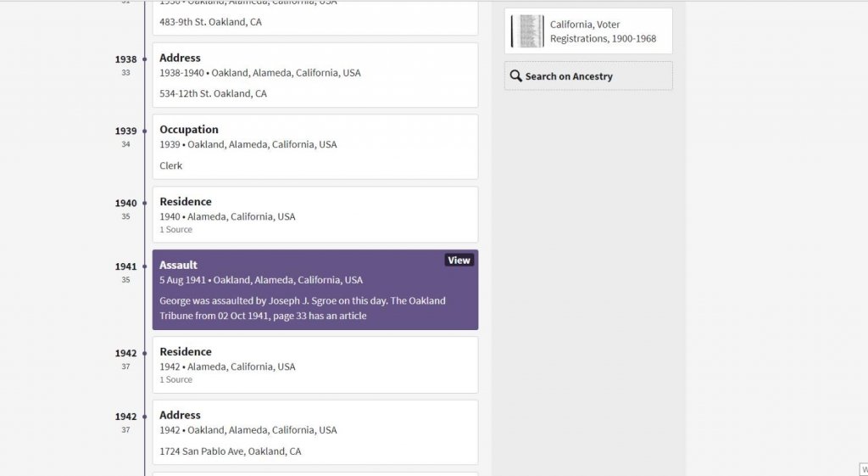The width and height of the screenshot is (868, 476).
Task: Select the 1724 San Pablo Ave address event
Action: [314, 434]
